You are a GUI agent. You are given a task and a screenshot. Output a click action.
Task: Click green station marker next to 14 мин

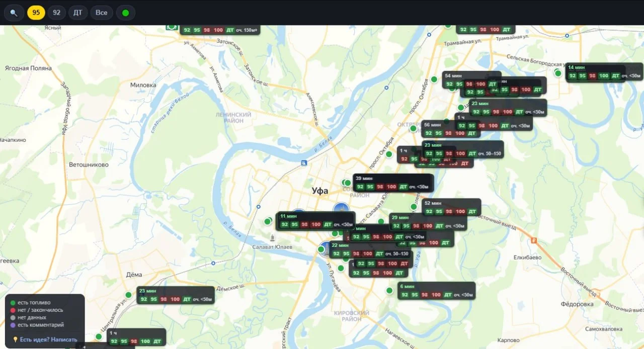pyautogui.click(x=558, y=73)
